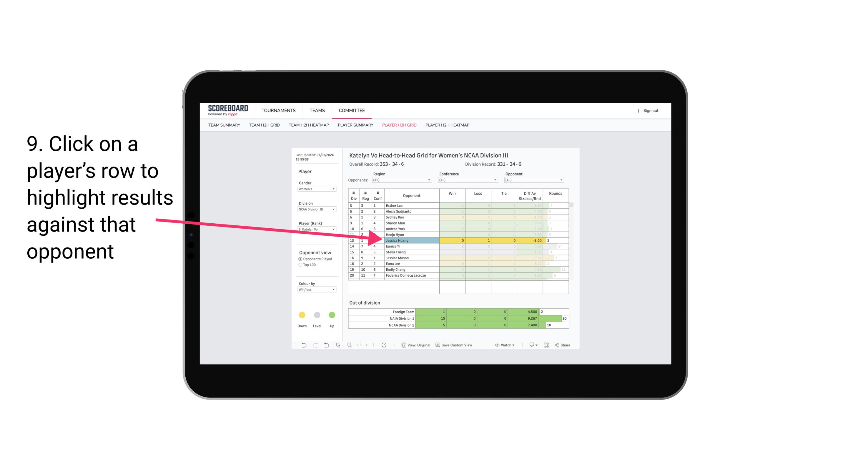
Task: Switch to Player Summary tab
Action: point(355,126)
